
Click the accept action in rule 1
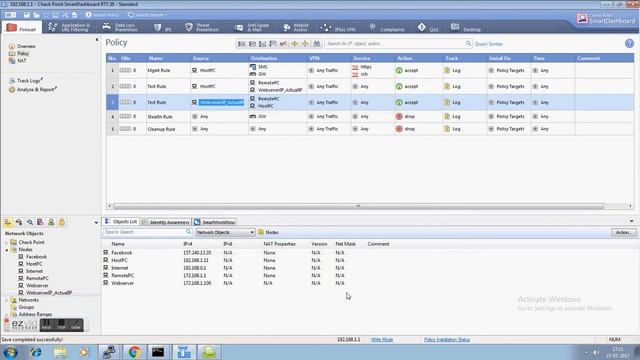407,70
